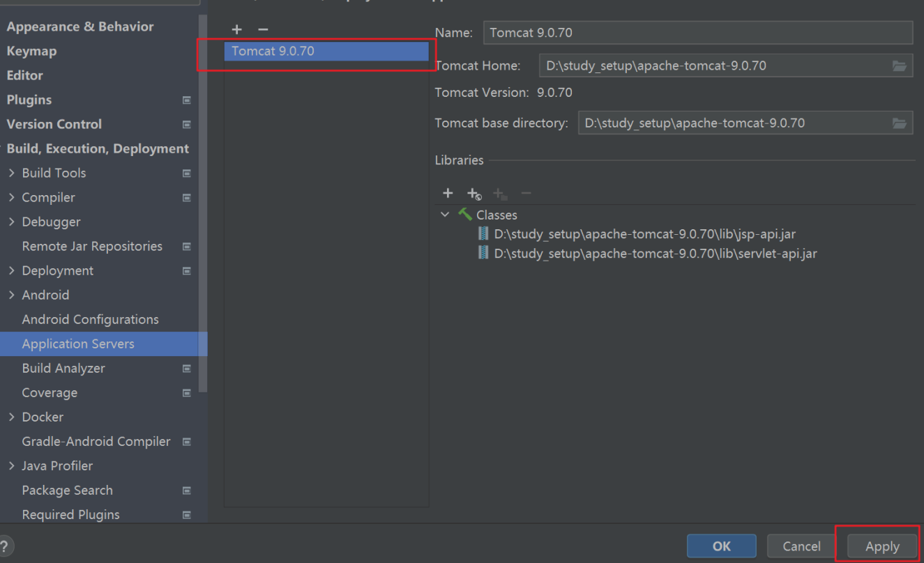The height and width of the screenshot is (563, 924).
Task: Expand the Java Profiler tree node
Action: coord(11,465)
